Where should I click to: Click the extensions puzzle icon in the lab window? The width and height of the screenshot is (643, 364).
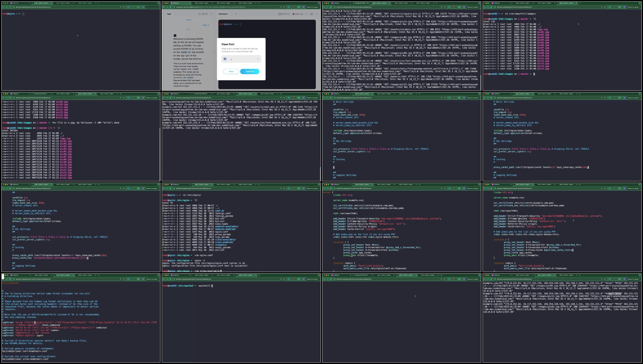[299, 7]
